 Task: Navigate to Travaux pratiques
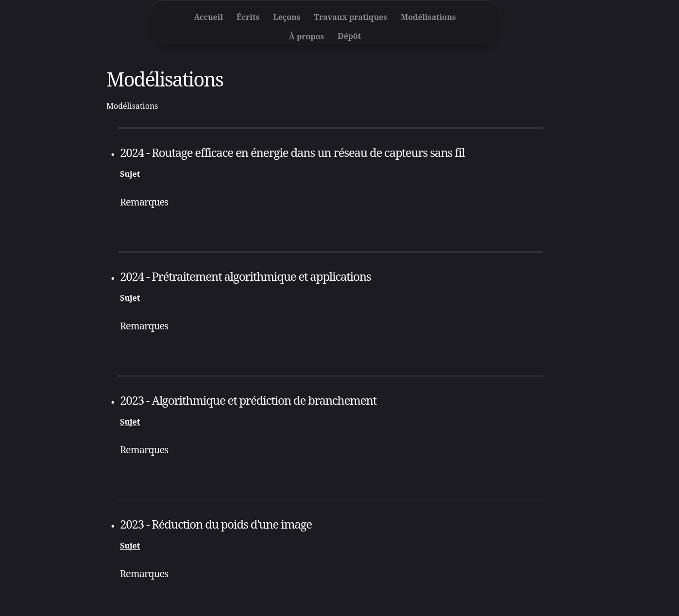350,17
